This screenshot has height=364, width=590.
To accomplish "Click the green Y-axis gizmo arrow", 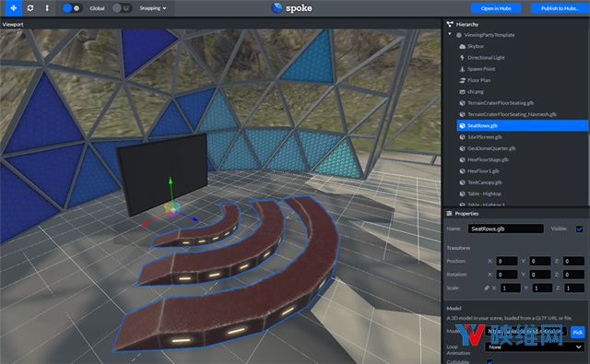I will (x=171, y=181).
